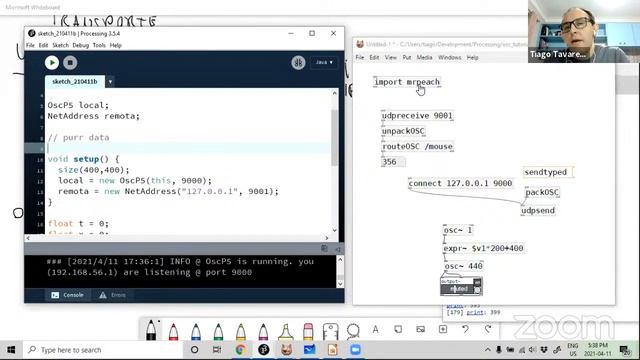
Task: Select the yellow highlighter tool
Action: (286, 331)
